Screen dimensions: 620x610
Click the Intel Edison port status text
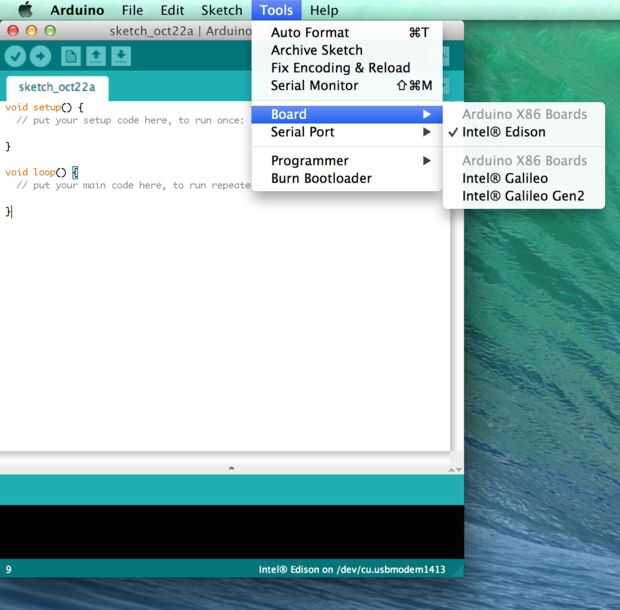click(352, 569)
